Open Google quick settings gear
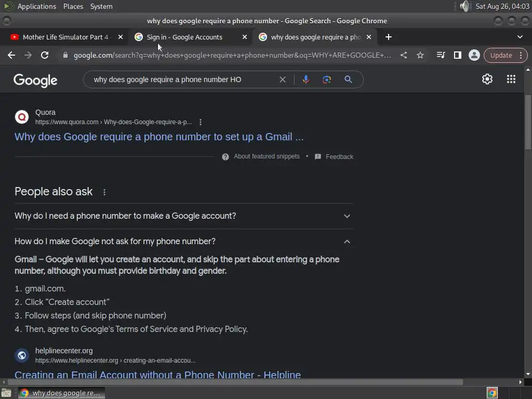Image resolution: width=532 pixels, height=399 pixels. pyautogui.click(x=487, y=79)
